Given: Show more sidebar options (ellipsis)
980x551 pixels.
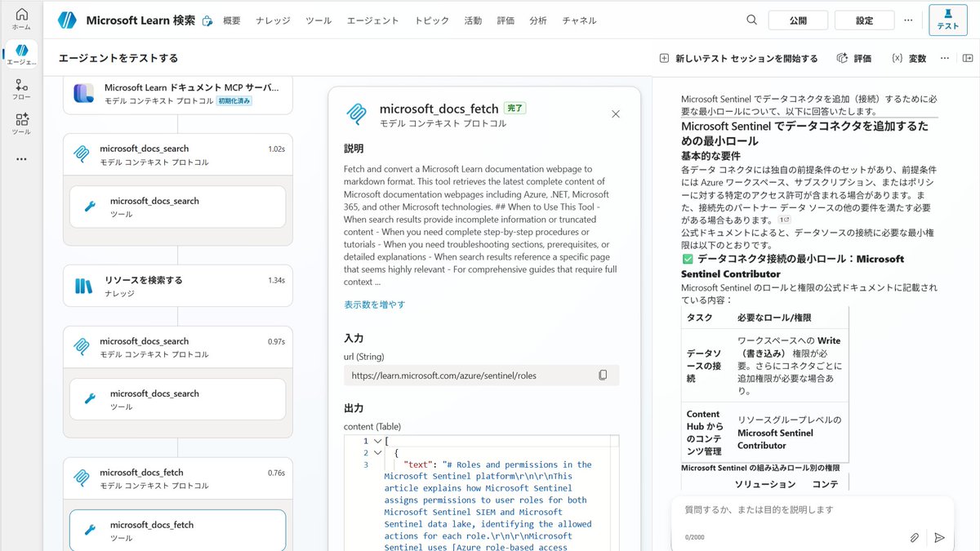Looking at the screenshot, I should pyautogui.click(x=21, y=159).
